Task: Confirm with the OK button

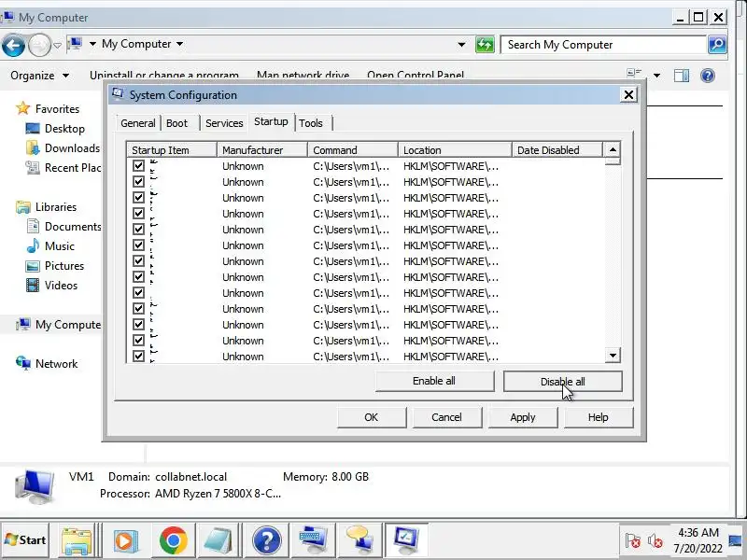Action: [371, 417]
